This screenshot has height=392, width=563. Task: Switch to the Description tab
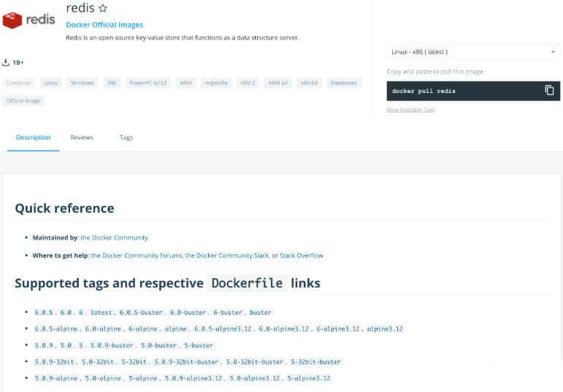click(34, 137)
